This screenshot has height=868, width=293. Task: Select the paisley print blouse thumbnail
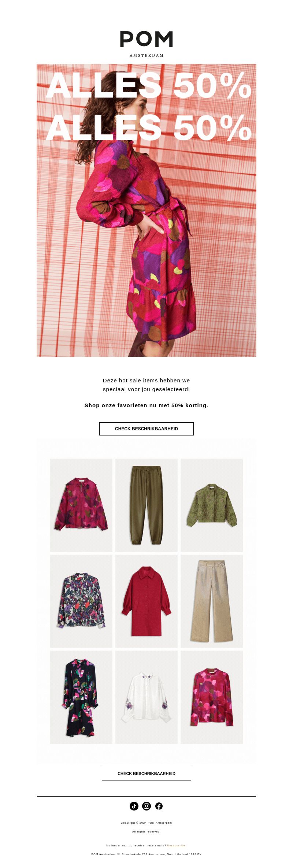(81, 601)
